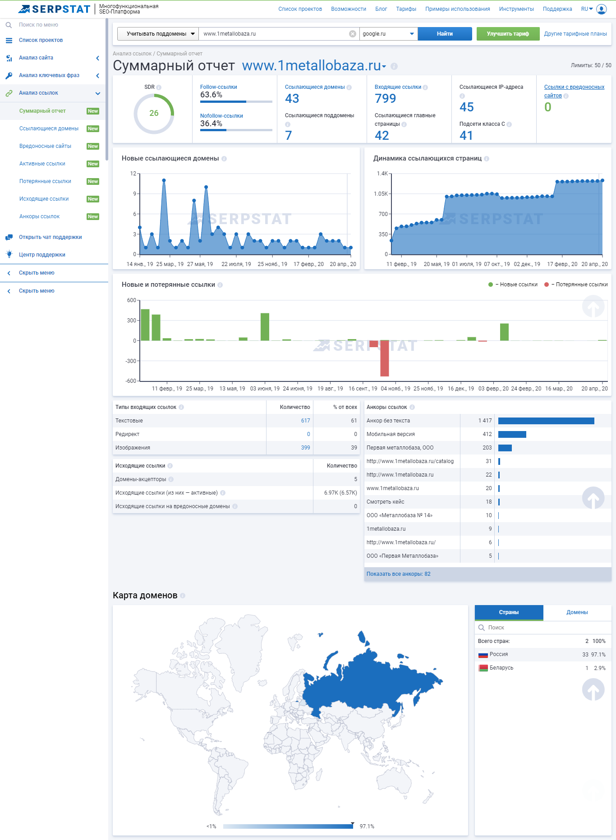This screenshot has height=840, width=616.
Task: Click info icon next to Входящие ссылки
Action: (x=425, y=87)
